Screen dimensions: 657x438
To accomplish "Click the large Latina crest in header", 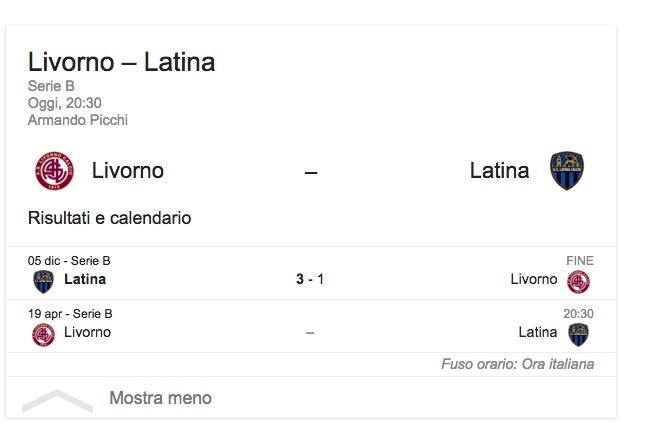I will [566, 171].
